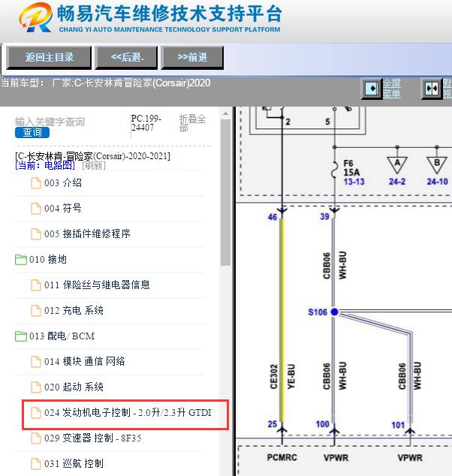Click the split-view icon at the toolbar's right edge
Image resolution: width=452 pixels, height=476 pixels.
coord(432,89)
